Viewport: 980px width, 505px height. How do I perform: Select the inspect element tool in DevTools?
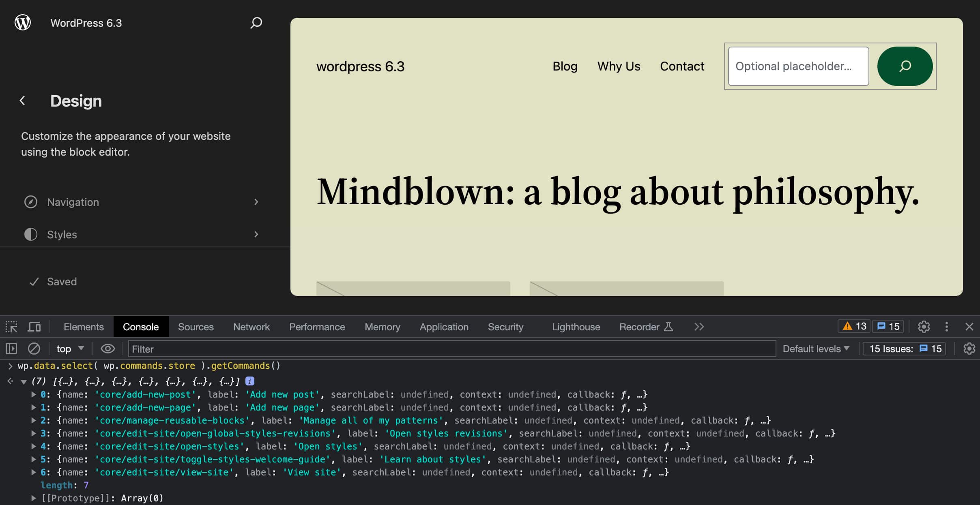11,326
